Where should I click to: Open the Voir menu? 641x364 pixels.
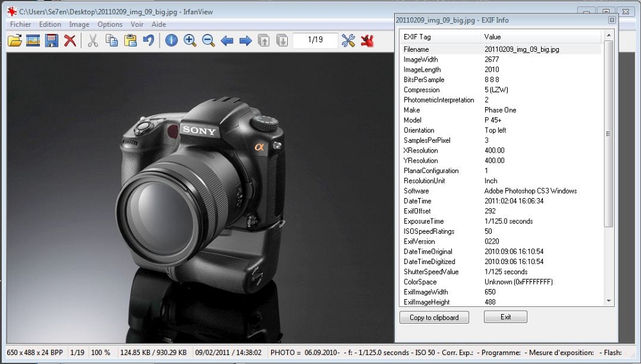(x=137, y=24)
